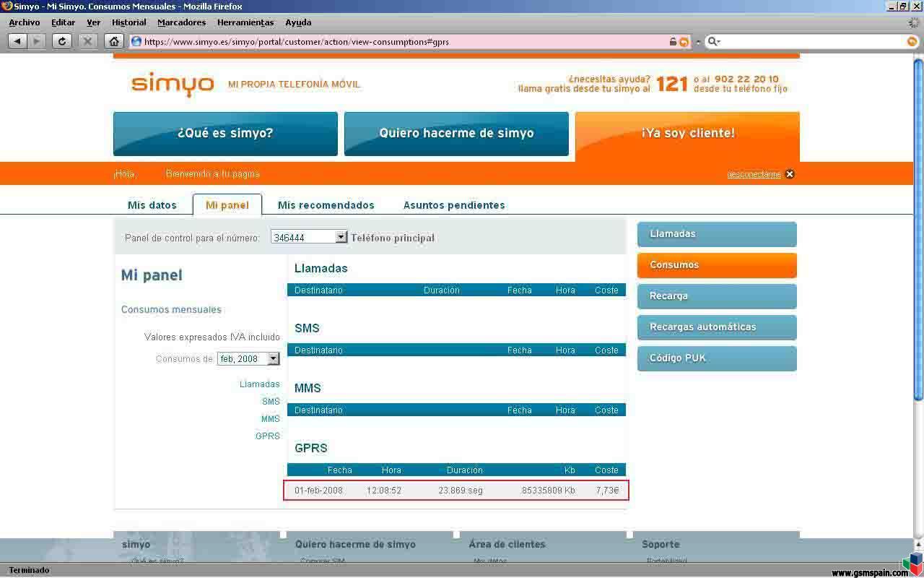Open the Asuntos pendientes tab
Image resolution: width=924 pixels, height=578 pixels.
(454, 205)
